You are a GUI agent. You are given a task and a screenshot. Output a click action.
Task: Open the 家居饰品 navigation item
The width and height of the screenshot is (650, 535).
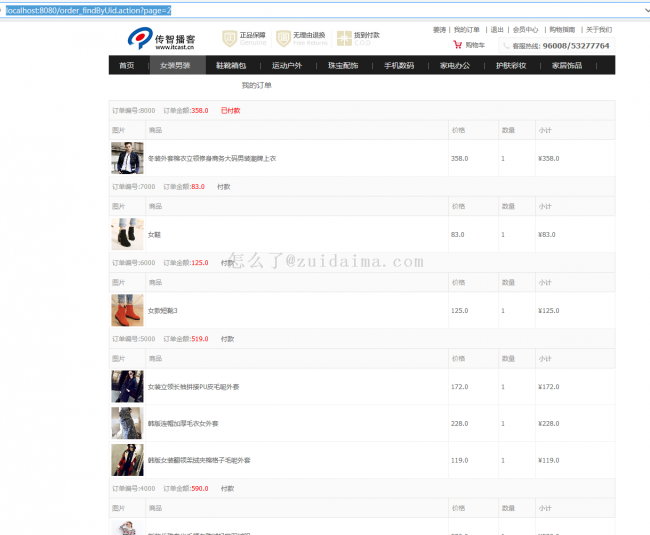566,65
